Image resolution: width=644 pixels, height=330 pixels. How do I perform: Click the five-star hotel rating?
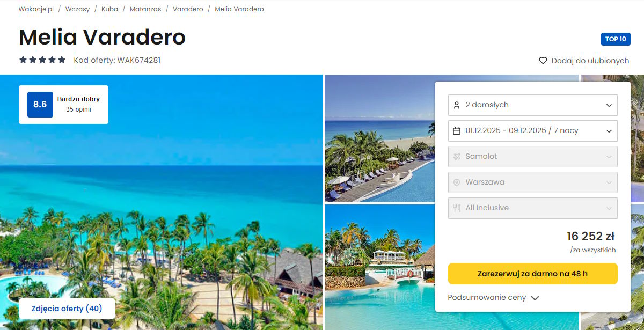(x=42, y=60)
